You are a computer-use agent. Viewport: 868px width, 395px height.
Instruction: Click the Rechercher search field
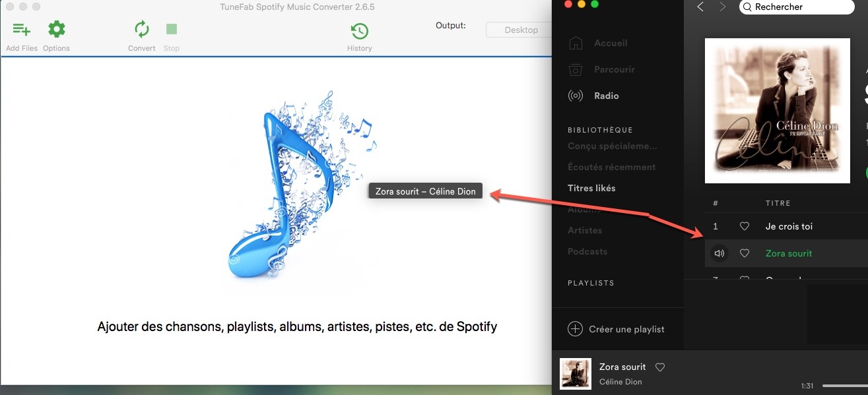pyautogui.click(x=795, y=7)
